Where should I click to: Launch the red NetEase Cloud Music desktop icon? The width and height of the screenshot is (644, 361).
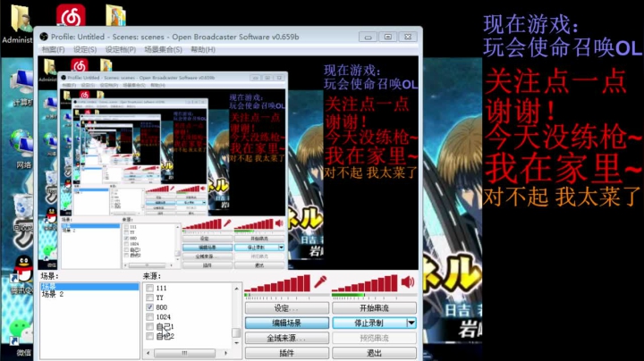[x=71, y=15]
